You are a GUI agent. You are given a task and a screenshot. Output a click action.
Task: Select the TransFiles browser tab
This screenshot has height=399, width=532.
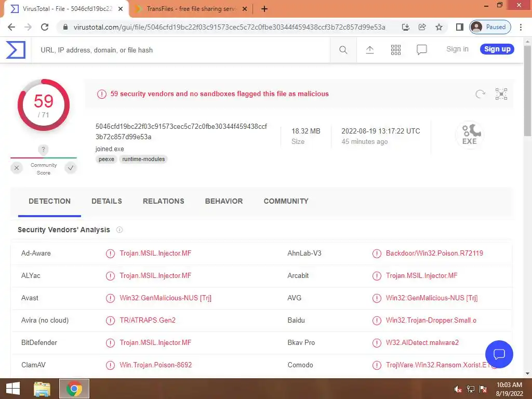(x=191, y=9)
